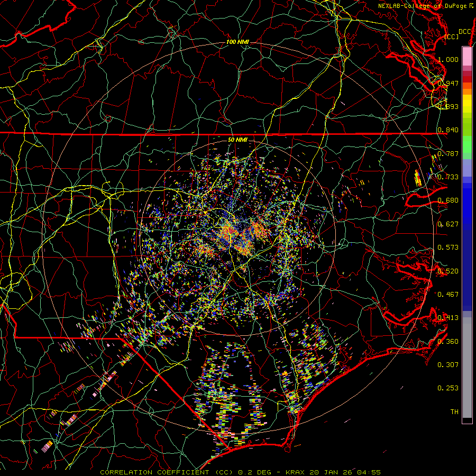The image size is (476, 476).
Task: Click the 0.360 legend value
Action: [x=448, y=341]
